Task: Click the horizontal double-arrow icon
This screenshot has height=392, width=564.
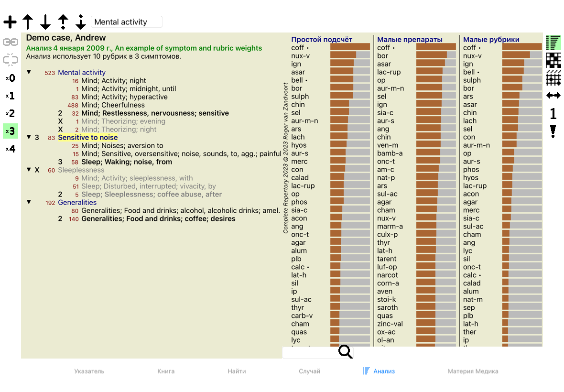Action: click(553, 96)
